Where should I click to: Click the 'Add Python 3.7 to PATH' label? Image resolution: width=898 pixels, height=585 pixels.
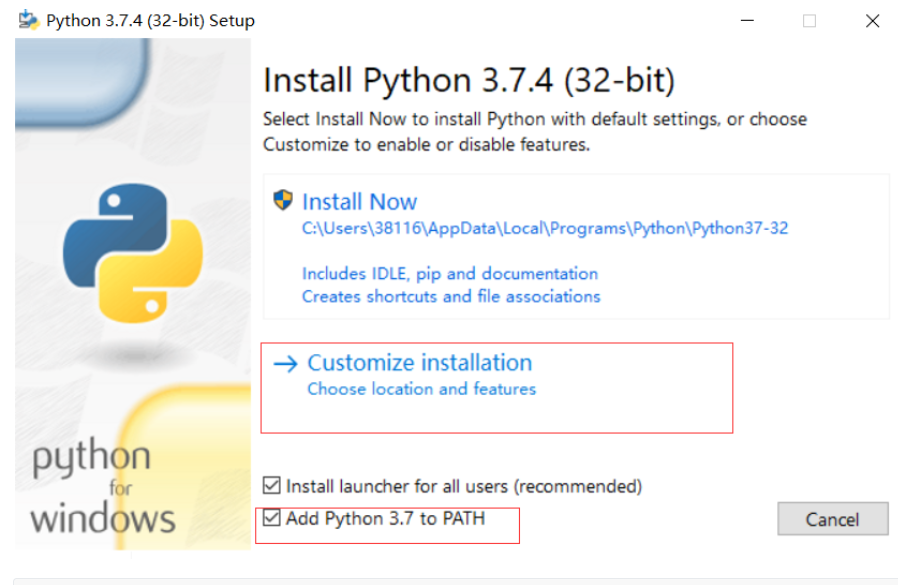(385, 519)
